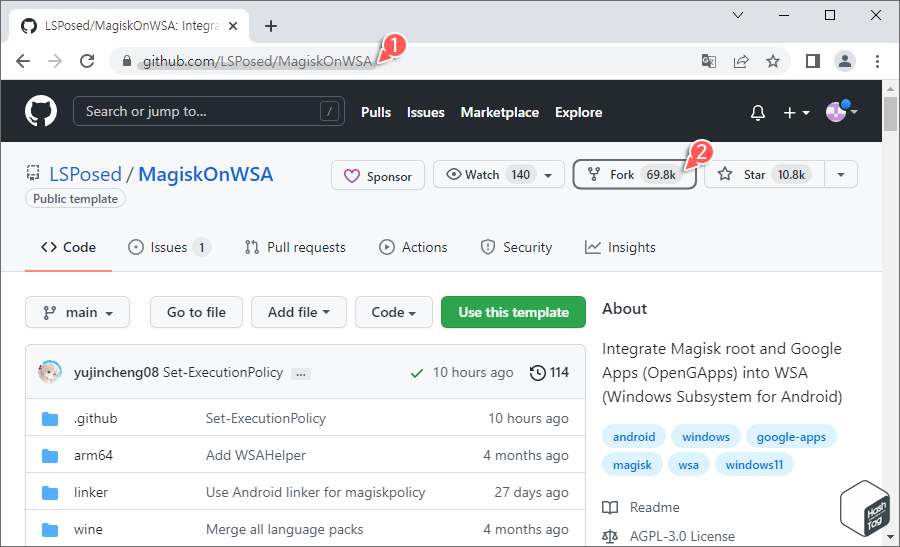Focus the Search or jump to field

pyautogui.click(x=209, y=111)
